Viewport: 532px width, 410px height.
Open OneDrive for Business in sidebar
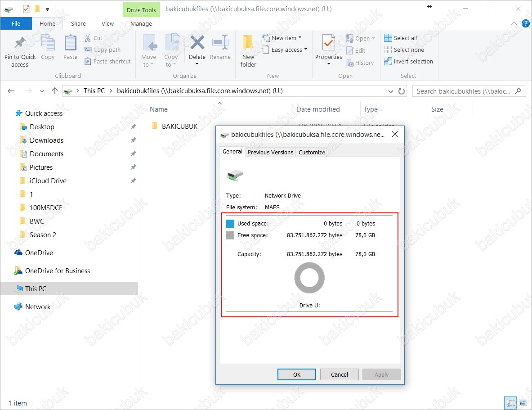coord(58,271)
